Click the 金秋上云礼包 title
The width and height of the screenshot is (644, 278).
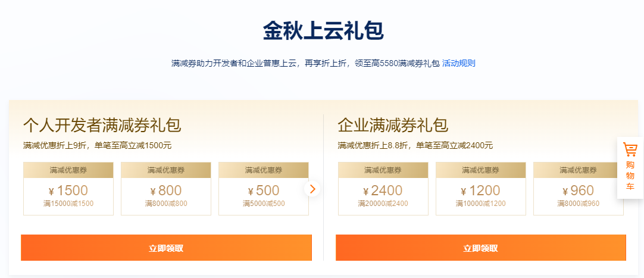tap(323, 31)
